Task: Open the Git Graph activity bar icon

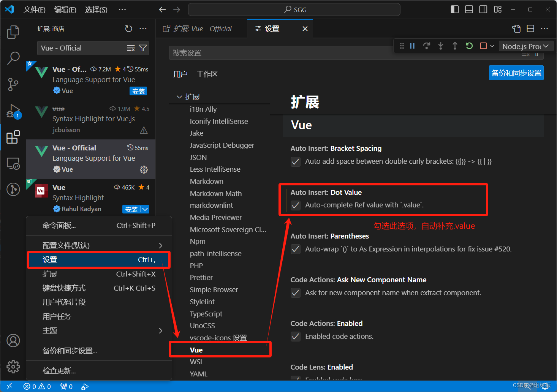Action: (x=13, y=189)
